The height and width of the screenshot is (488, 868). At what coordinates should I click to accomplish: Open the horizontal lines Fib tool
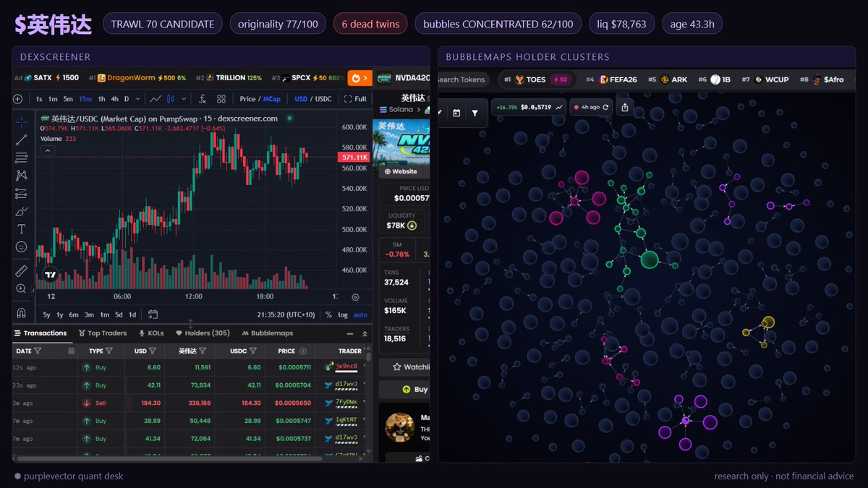pos(22,158)
